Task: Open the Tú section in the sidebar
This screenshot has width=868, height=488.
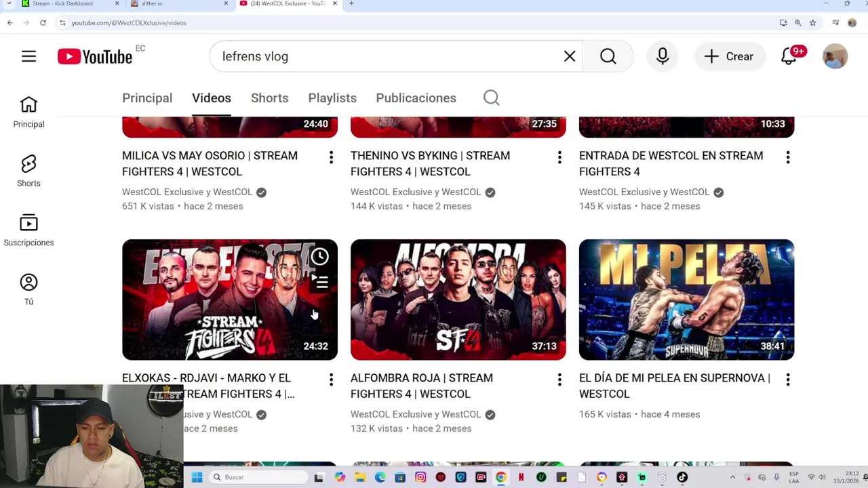Action: point(28,289)
